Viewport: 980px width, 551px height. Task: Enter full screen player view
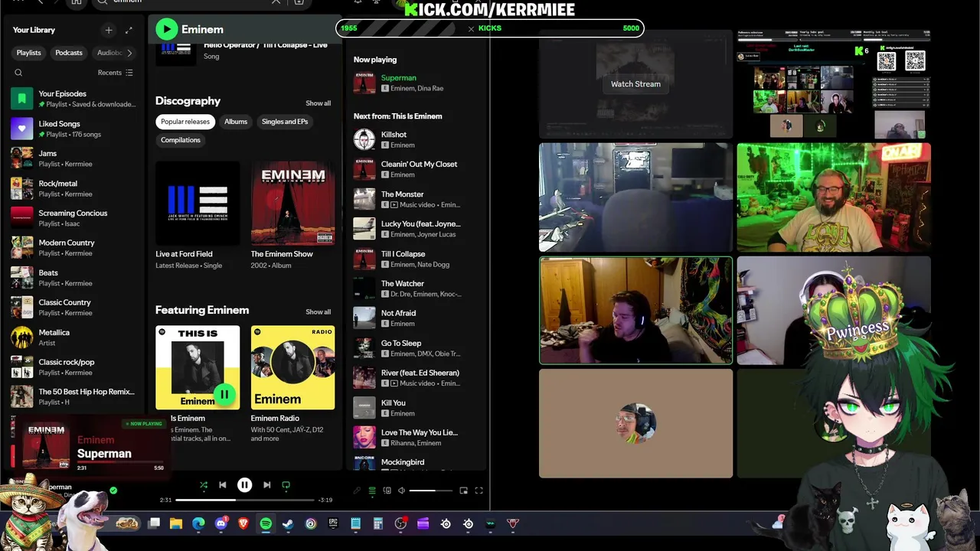(479, 491)
